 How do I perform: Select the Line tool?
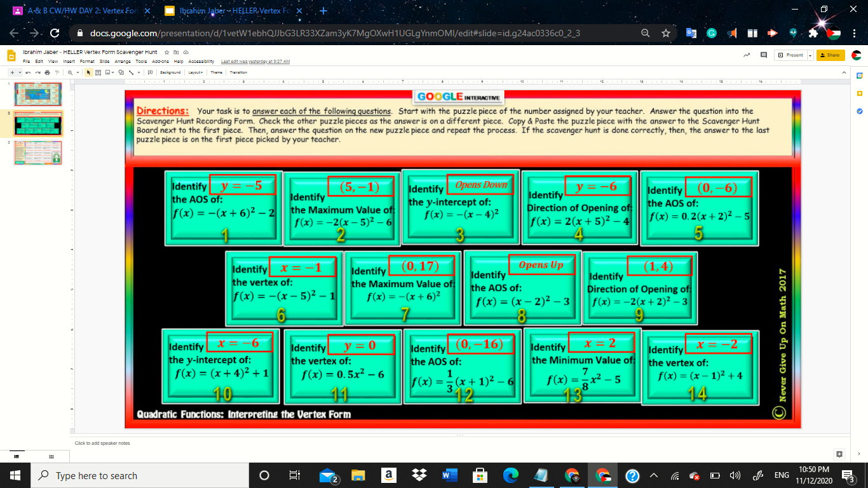point(132,72)
